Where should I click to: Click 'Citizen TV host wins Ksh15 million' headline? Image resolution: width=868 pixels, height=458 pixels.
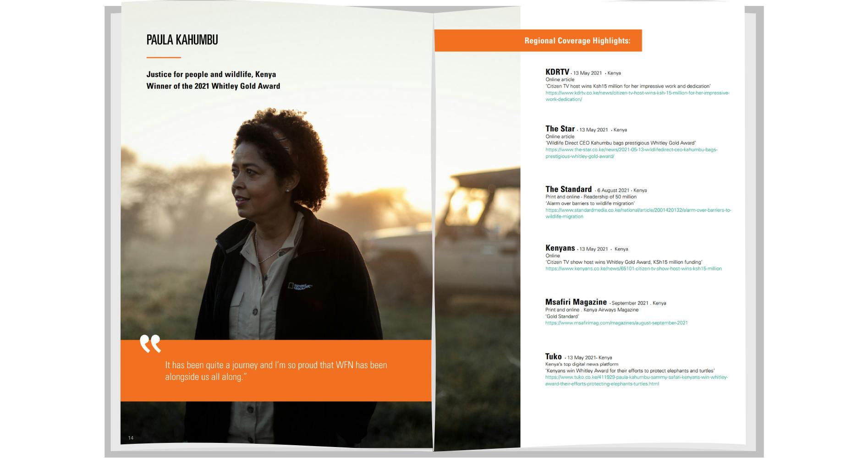(628, 86)
